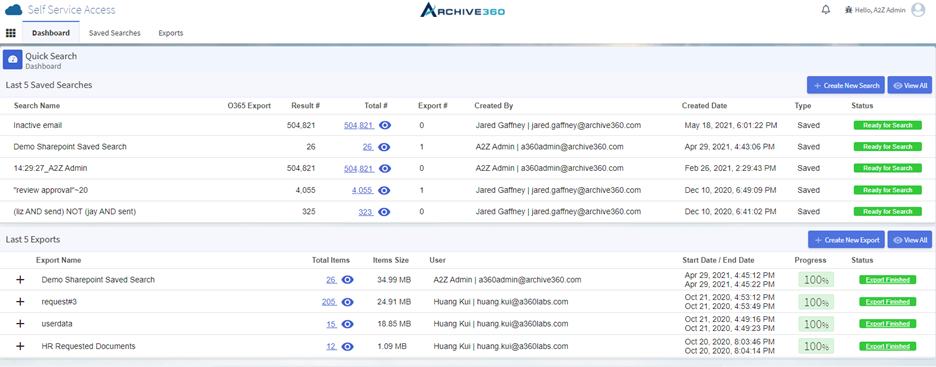Screen dimensions: 936x367
Task: Open 26 total items link in exports
Action: 331,280
